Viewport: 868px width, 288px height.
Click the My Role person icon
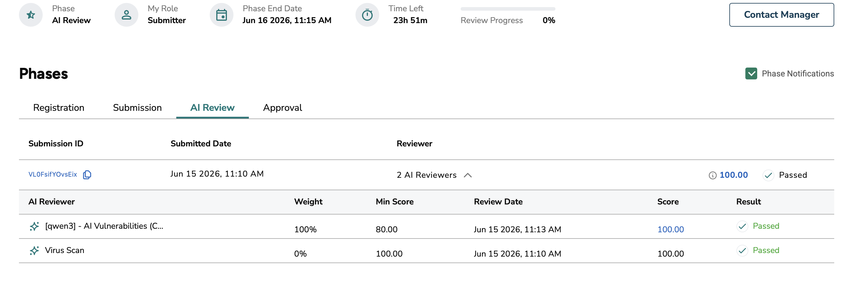[126, 15]
